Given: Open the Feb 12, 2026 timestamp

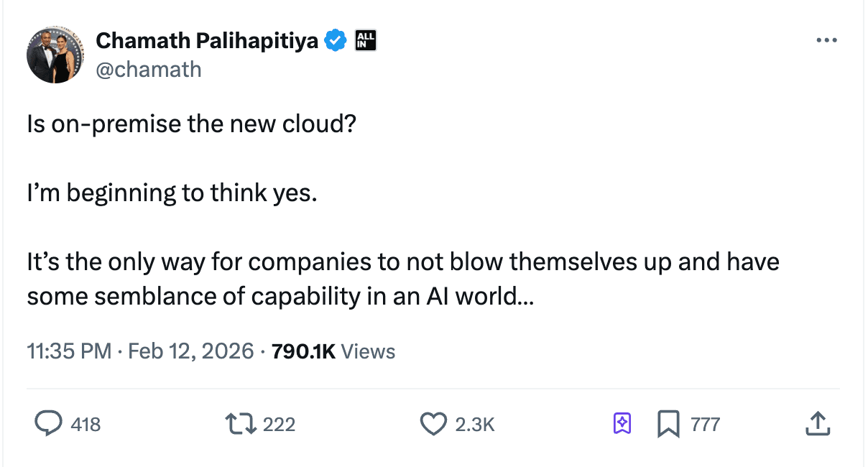Looking at the screenshot, I should click(190, 351).
